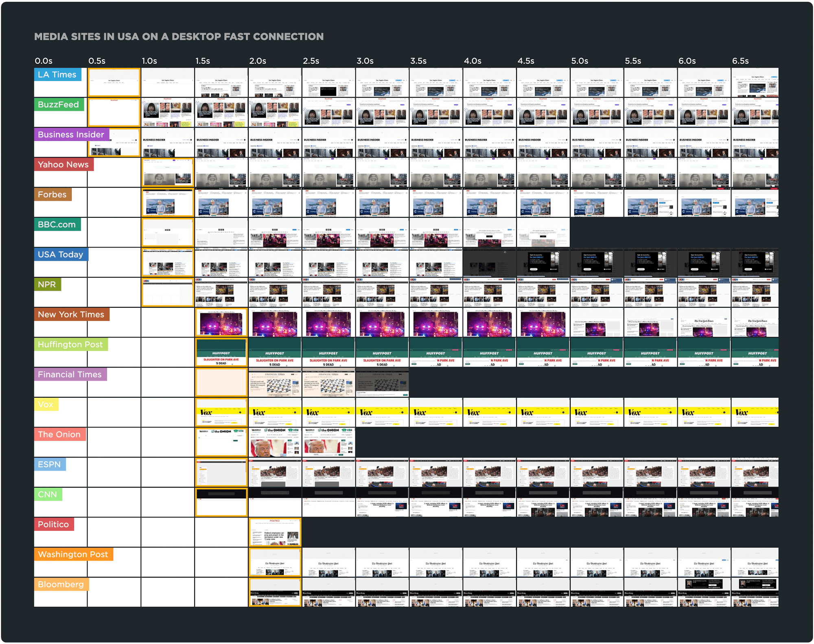The image size is (814, 644).
Task: Select the Vox row label
Action: pos(46,405)
